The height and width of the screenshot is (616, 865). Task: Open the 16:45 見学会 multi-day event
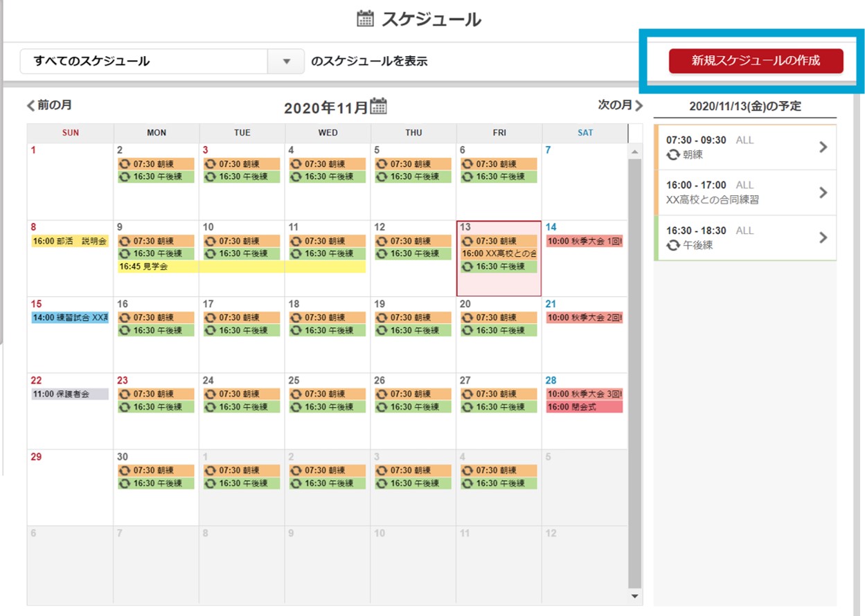pyautogui.click(x=241, y=266)
